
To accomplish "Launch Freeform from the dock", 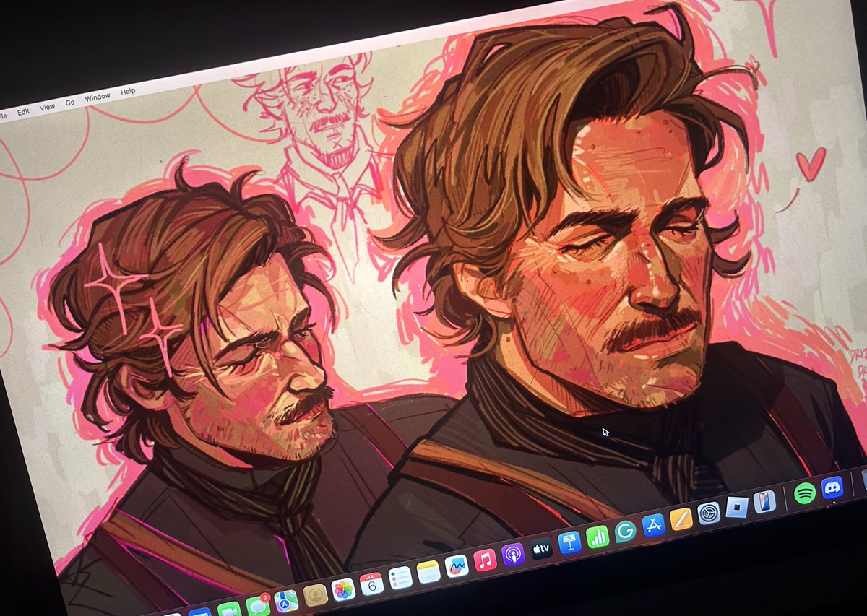I will click(x=457, y=565).
